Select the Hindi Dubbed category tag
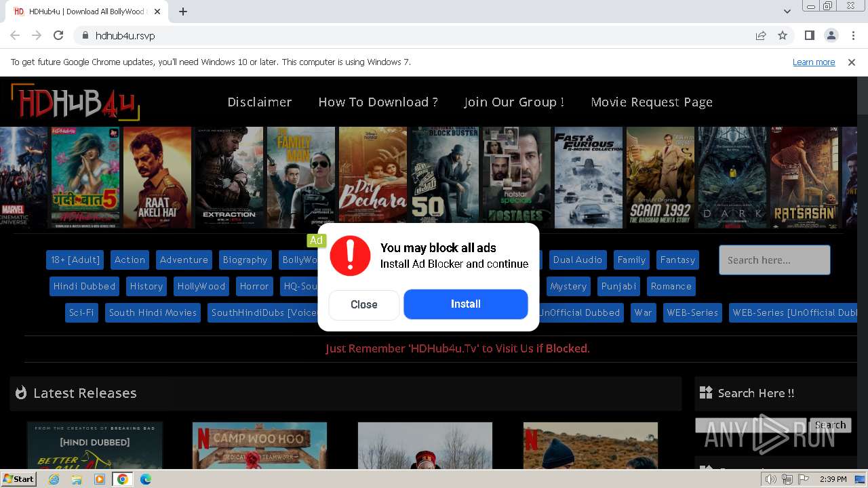868x488 pixels. pyautogui.click(x=84, y=286)
